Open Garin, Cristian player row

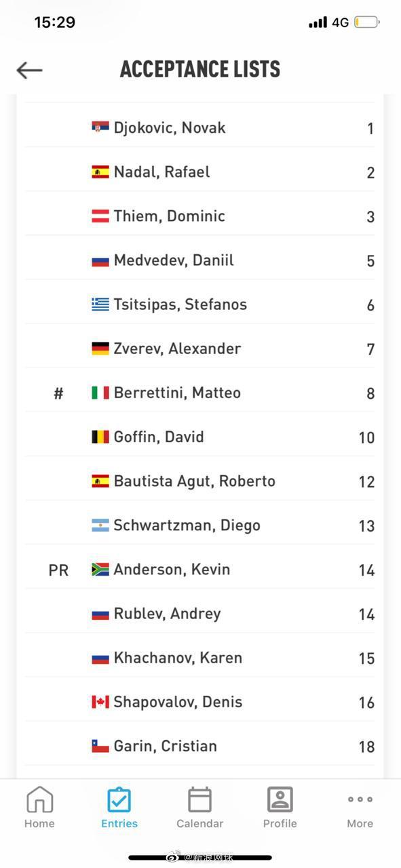pyautogui.click(x=199, y=746)
